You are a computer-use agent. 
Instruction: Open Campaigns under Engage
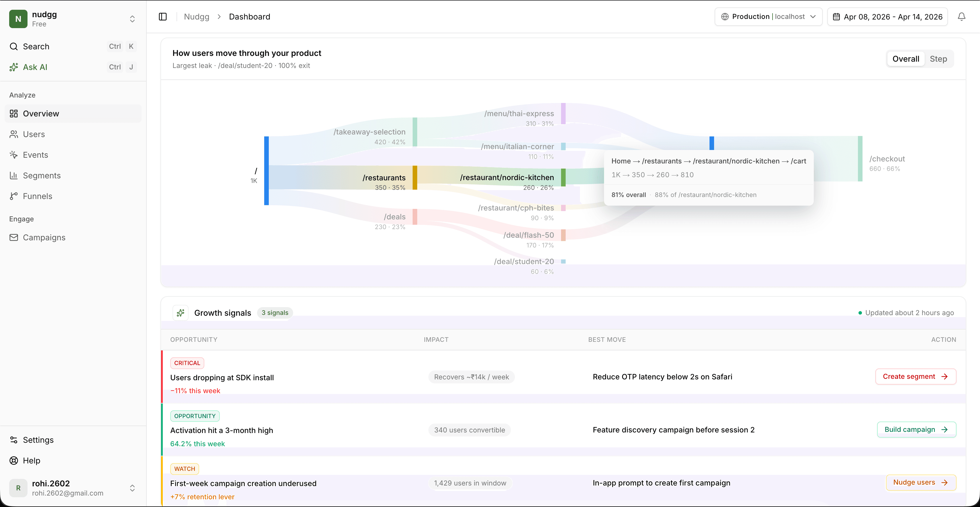73,237
